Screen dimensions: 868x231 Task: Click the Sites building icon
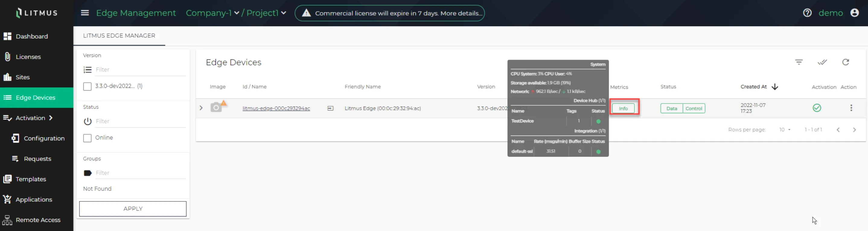tap(8, 77)
